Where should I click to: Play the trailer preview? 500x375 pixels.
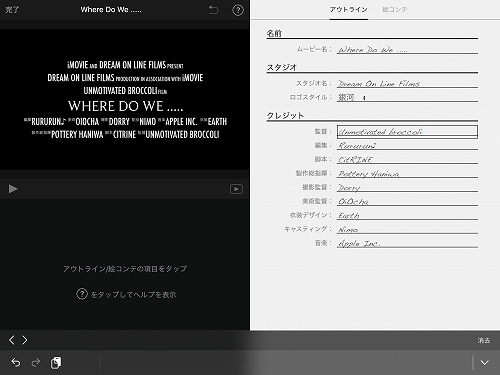pyautogui.click(x=13, y=189)
